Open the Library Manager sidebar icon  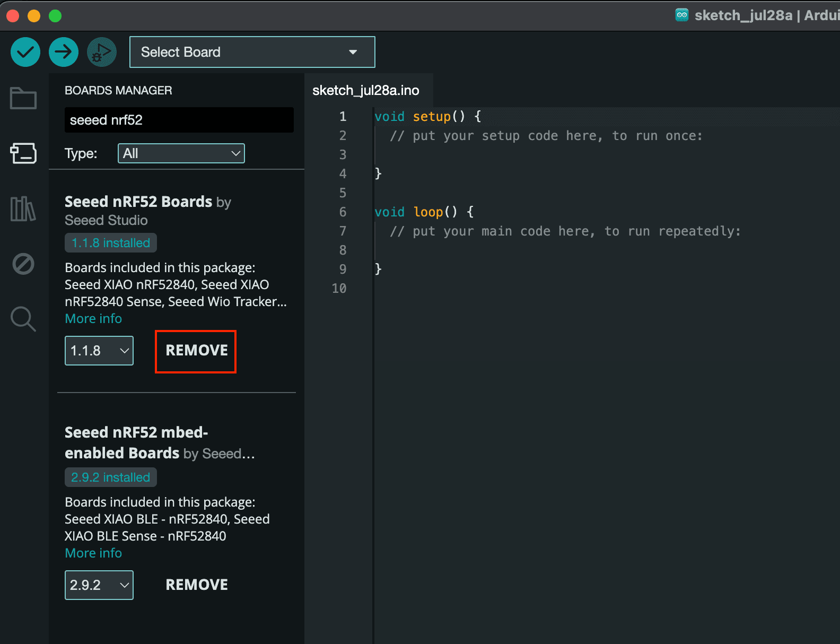[x=23, y=208]
